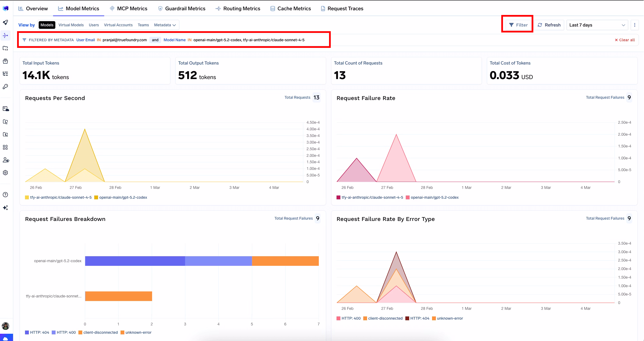Click the tfy-ai-anthropic/claude-sonnet-4-5 legend swatch
Screen dimensions: 644x341
pyautogui.click(x=27, y=197)
